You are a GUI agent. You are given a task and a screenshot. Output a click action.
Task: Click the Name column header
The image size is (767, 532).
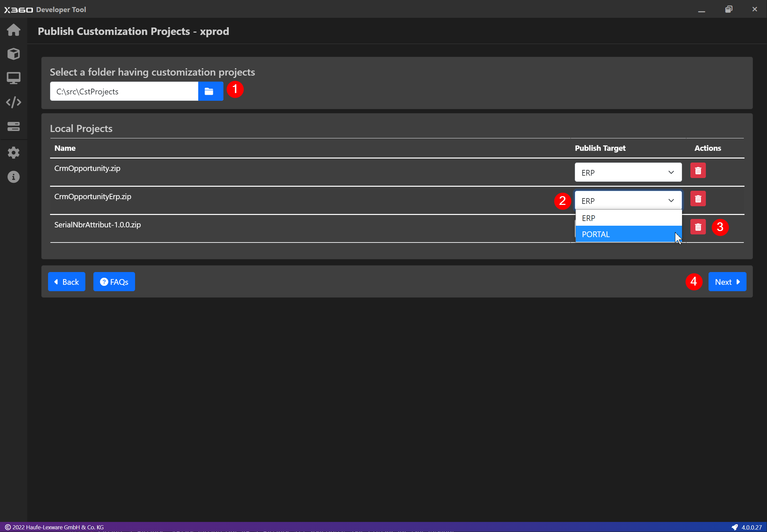pyautogui.click(x=65, y=148)
